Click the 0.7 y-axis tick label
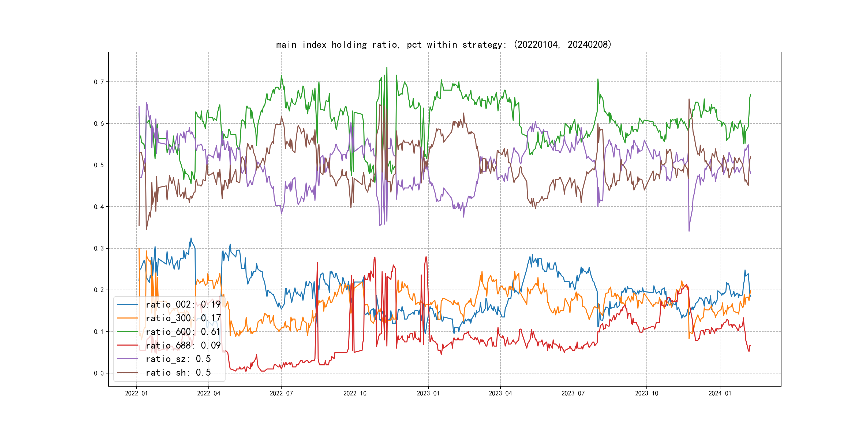Screen dimensions: 868x434 [x=99, y=82]
